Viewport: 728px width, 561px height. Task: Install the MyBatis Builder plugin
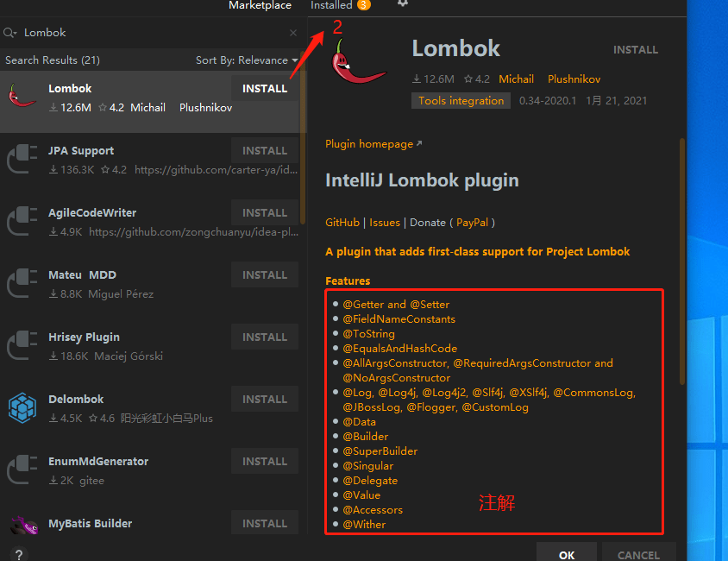[x=265, y=523]
